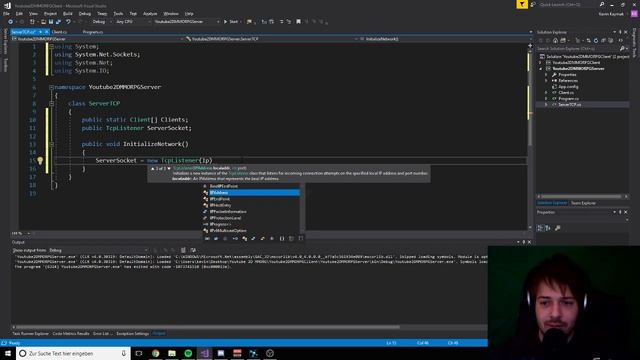The height and width of the screenshot is (360, 640).
Task: Open the Tools menu
Action: (118, 13)
